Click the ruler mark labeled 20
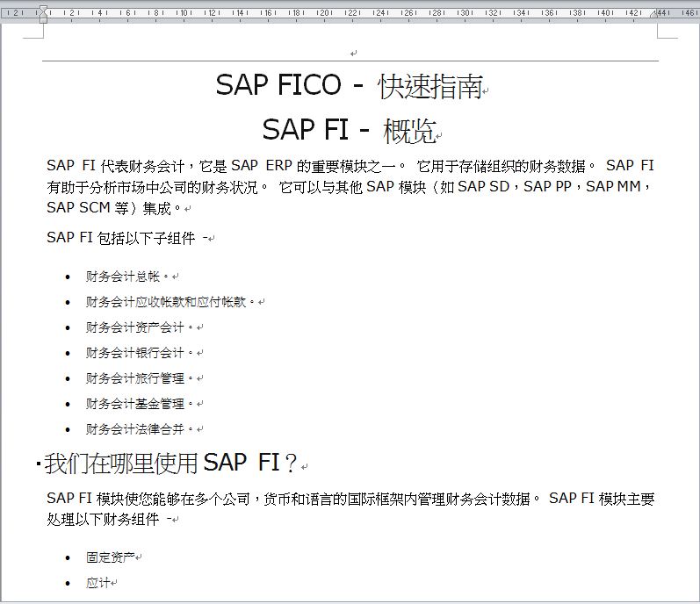 [x=325, y=13]
